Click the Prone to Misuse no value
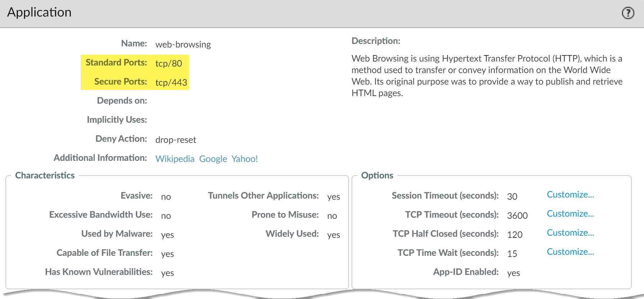The height and width of the screenshot is (299, 644). 332,216
